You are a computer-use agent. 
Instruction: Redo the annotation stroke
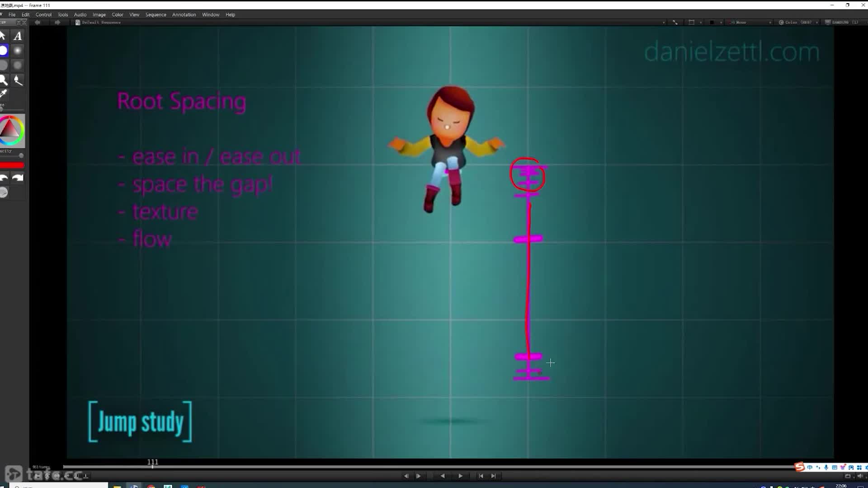click(18, 178)
